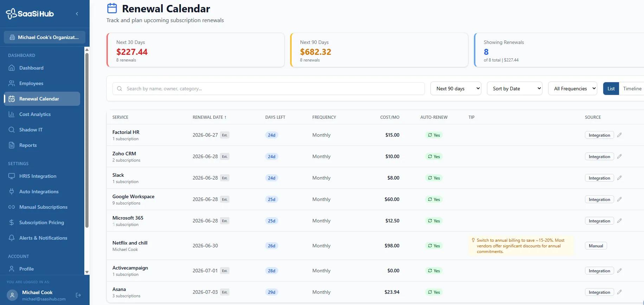Click the Est. badge on Google Workspace renewal date
The image size is (644, 305).
coord(225,199)
